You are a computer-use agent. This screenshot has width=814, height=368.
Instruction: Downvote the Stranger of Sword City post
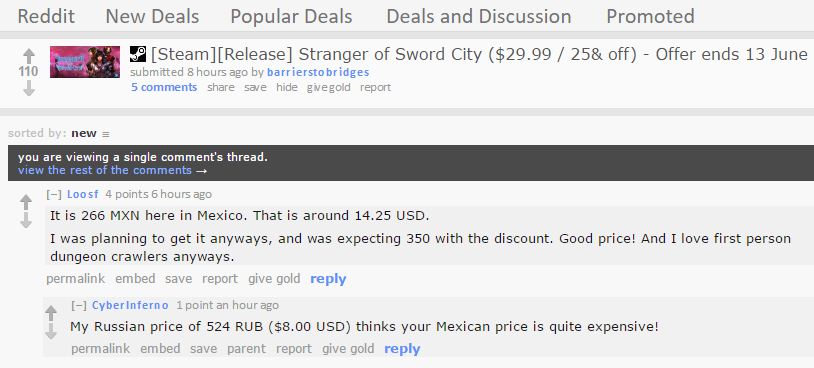coord(29,89)
